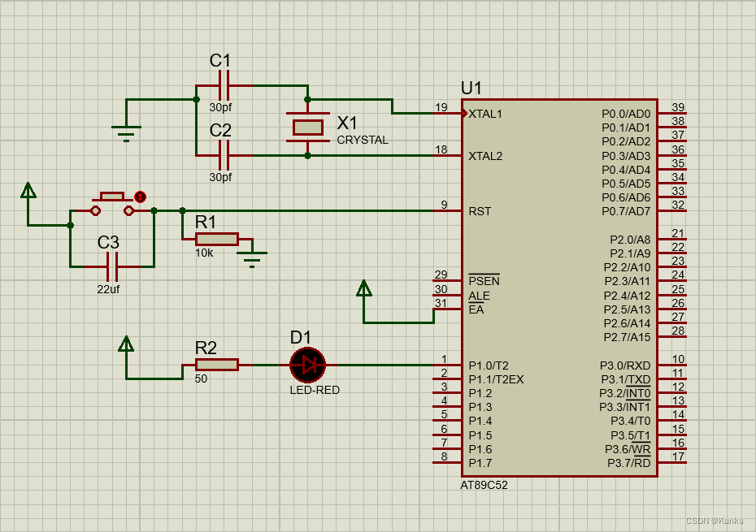This screenshot has width=756, height=532.
Task: Click the P2.7/A15 pin label
Action: pyautogui.click(x=627, y=337)
